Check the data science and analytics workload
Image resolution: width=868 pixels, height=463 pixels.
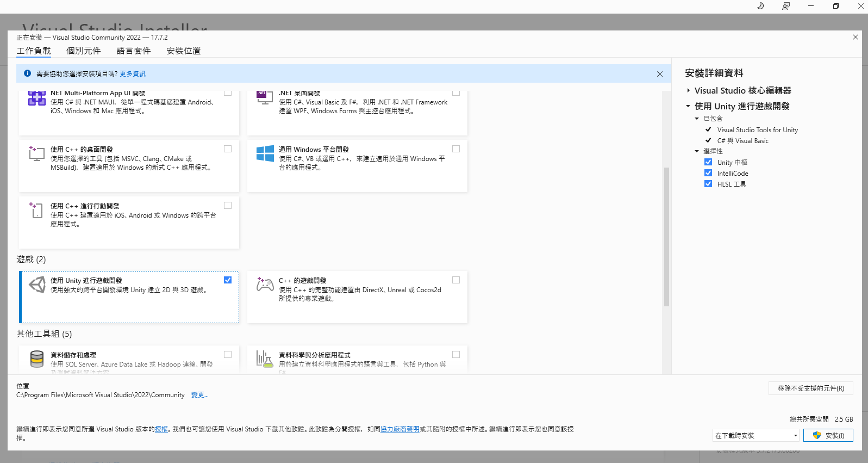click(456, 354)
